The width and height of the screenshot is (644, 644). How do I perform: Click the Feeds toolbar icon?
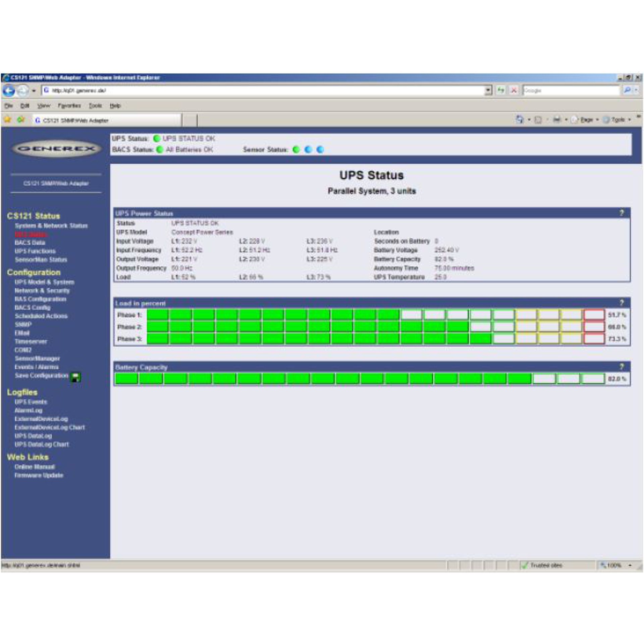click(x=538, y=120)
